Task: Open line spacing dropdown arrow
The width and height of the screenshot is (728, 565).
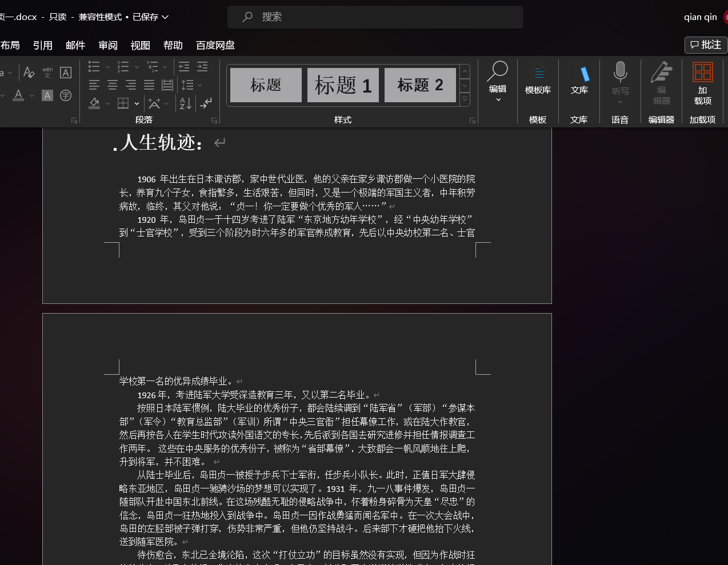Action: pos(199,85)
